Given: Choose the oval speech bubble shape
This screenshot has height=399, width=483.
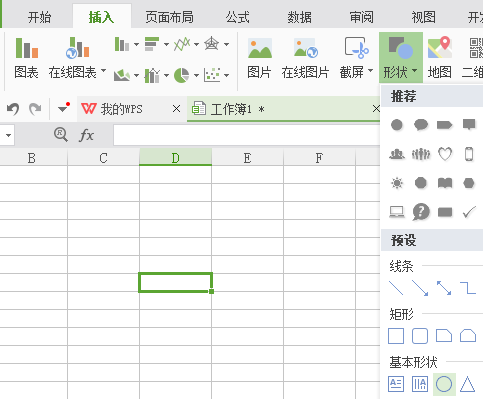Looking at the screenshot, I should click(x=421, y=125).
